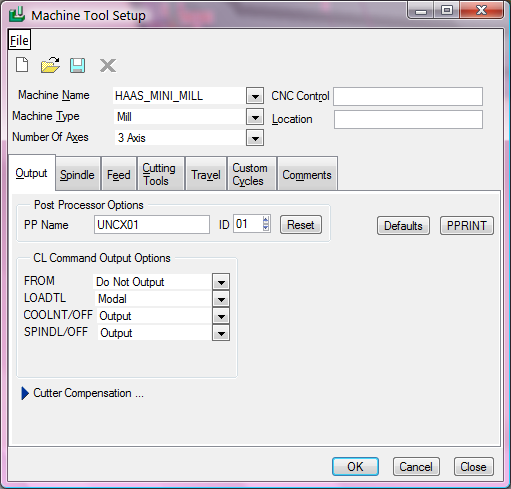Click the Defaults button
The image size is (511, 489).
click(403, 226)
